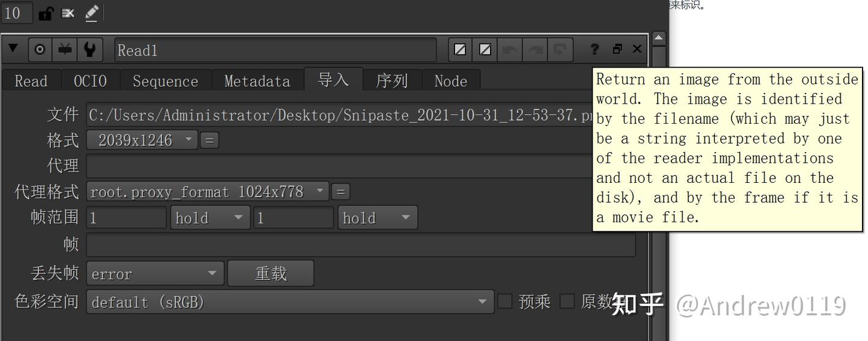Open help with the question mark icon
The image size is (868, 341).
[594, 49]
